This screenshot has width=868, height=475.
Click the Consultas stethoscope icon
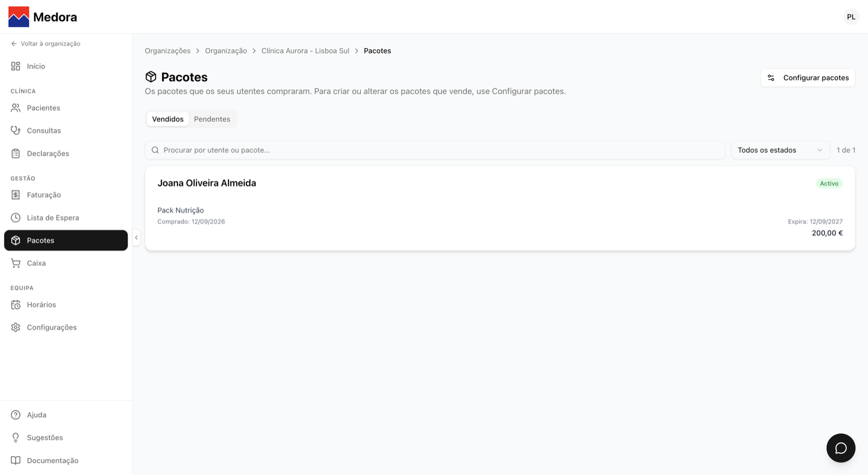(16, 131)
